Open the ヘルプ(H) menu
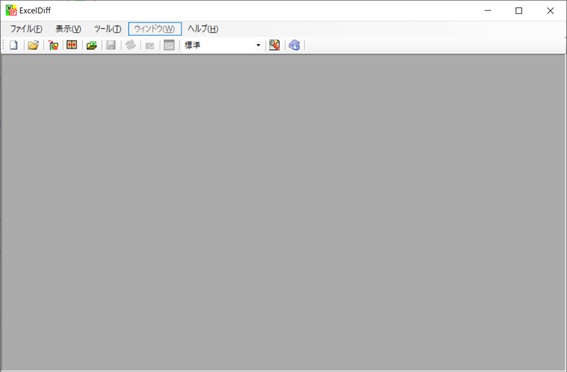The width and height of the screenshot is (567, 372). (x=203, y=29)
